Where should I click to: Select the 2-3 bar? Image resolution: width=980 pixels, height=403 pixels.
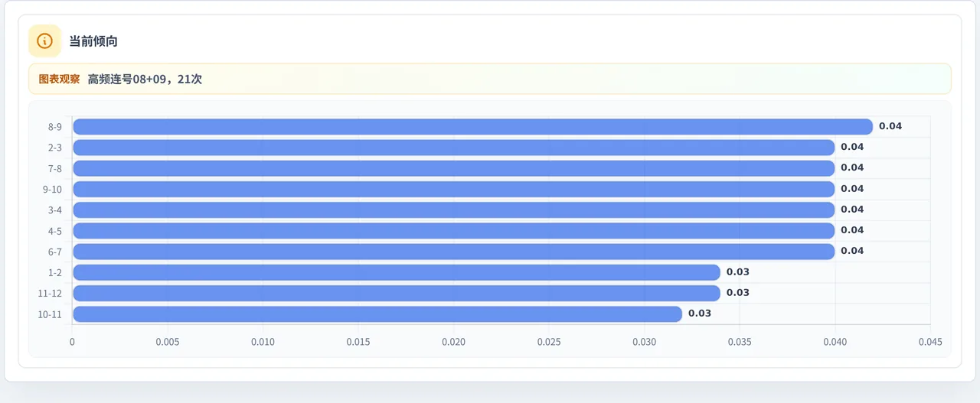click(x=453, y=147)
